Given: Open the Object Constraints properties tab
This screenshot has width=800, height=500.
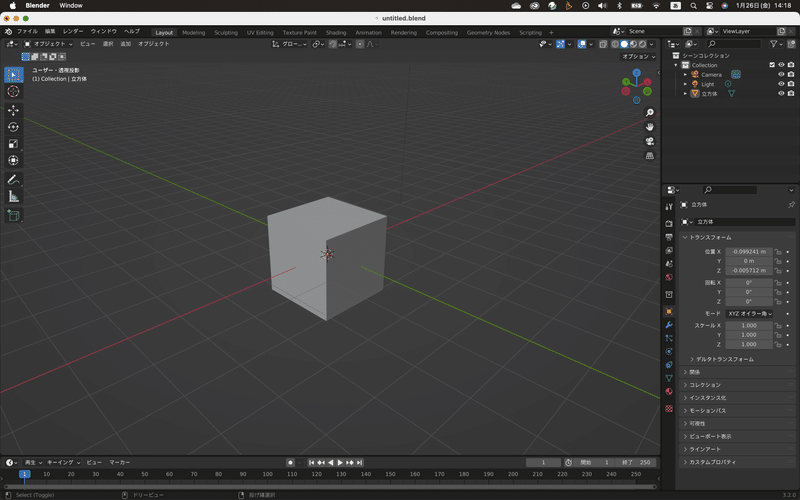Looking at the screenshot, I should point(669,365).
